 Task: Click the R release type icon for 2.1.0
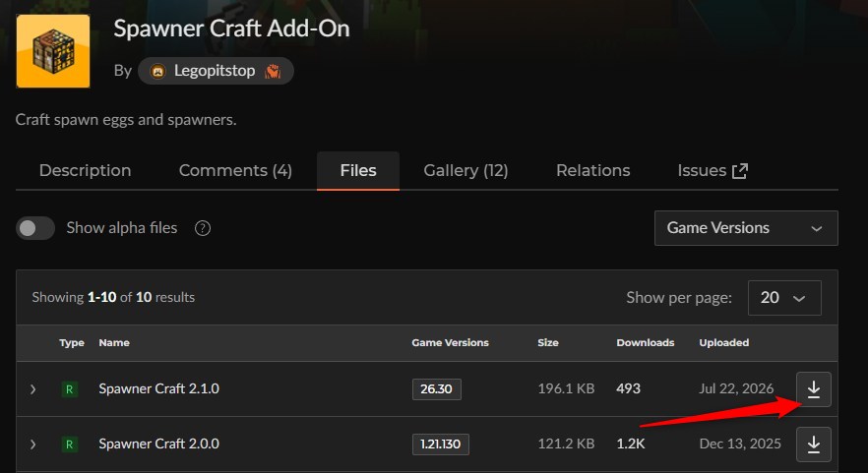[69, 388]
